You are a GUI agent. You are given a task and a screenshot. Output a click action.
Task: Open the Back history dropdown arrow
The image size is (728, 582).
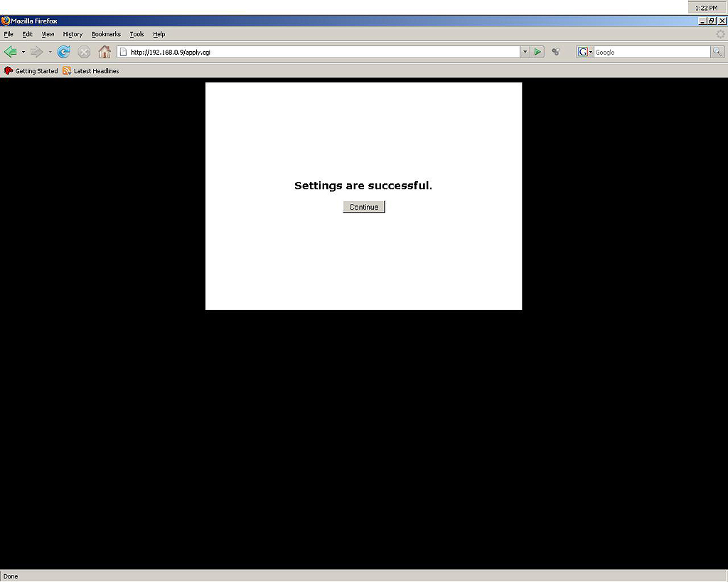23,52
